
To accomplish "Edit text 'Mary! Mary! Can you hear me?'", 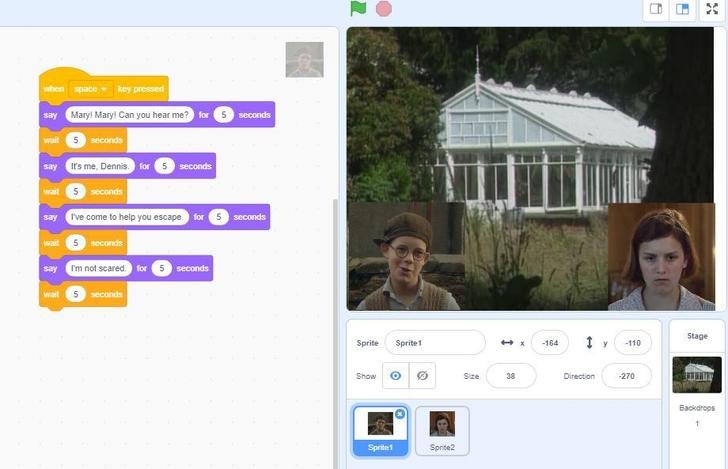I will (x=130, y=115).
